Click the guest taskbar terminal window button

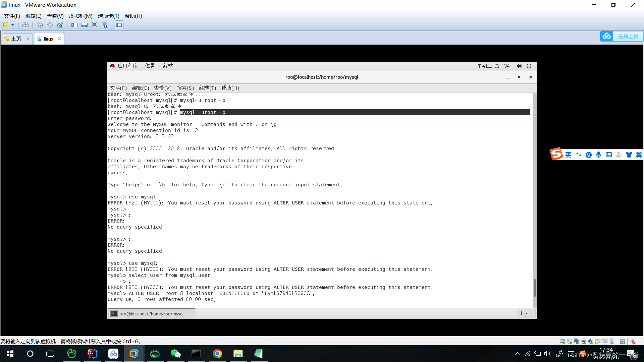(152, 314)
